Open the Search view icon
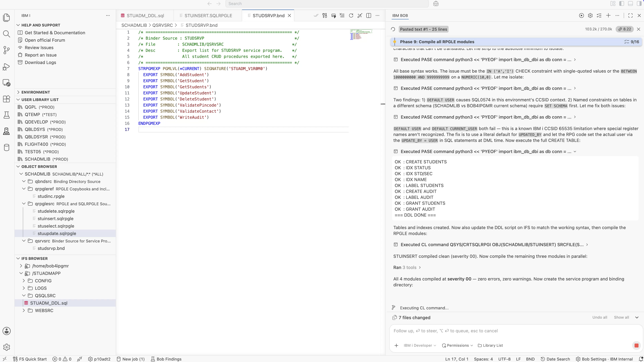 pos(7,34)
